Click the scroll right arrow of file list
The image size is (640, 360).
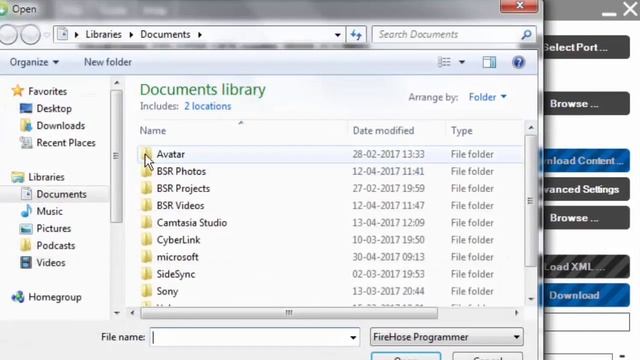(x=516, y=313)
